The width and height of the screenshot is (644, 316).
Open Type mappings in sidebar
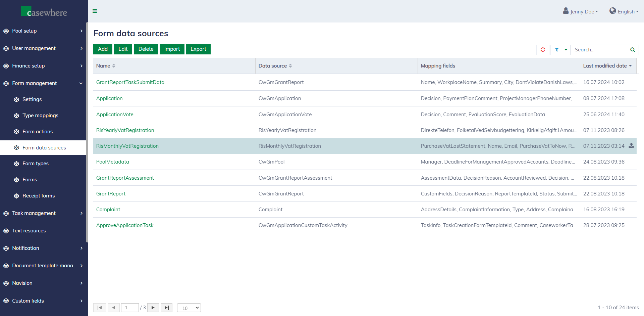tap(40, 116)
